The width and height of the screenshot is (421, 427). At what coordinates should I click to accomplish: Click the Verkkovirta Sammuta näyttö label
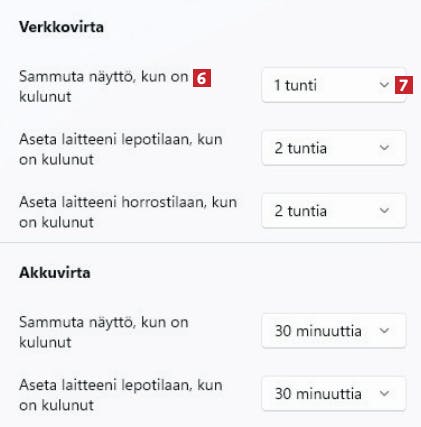click(104, 86)
